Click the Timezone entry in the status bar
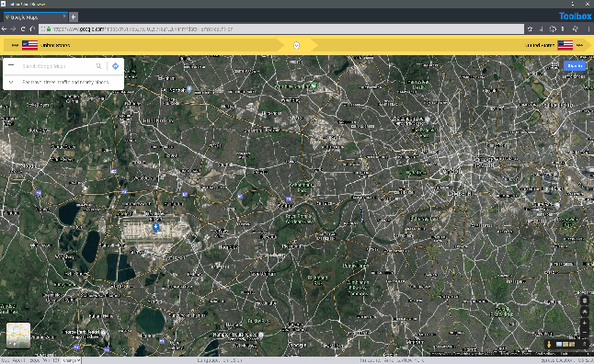The image size is (594, 364). coord(392,360)
